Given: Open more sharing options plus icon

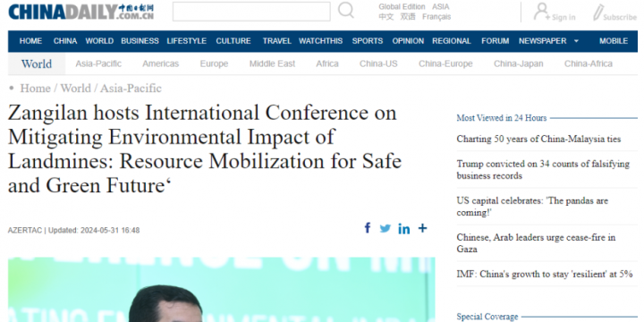Looking at the screenshot, I should (x=422, y=228).
